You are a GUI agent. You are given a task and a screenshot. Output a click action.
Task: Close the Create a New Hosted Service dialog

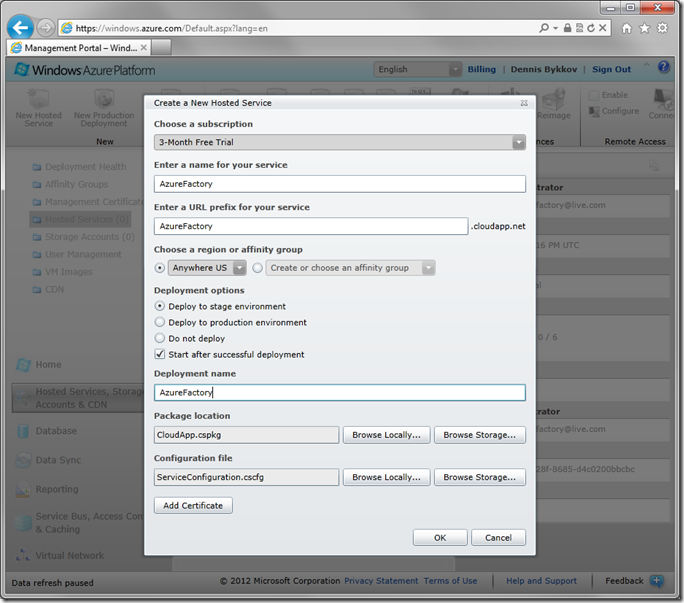524,103
